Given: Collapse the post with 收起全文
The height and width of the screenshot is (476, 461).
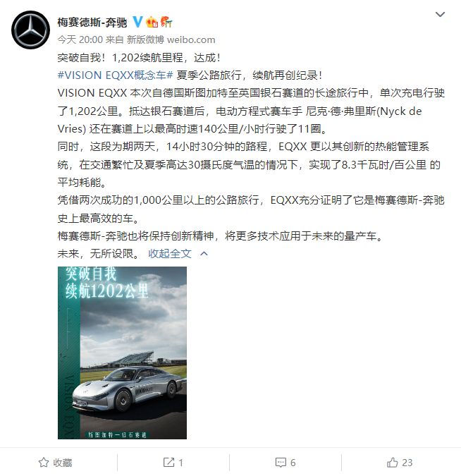Looking at the screenshot, I should (x=170, y=253).
